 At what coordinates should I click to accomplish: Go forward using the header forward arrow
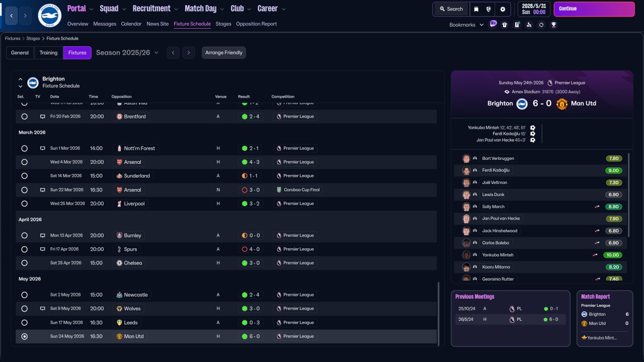pos(25,16)
